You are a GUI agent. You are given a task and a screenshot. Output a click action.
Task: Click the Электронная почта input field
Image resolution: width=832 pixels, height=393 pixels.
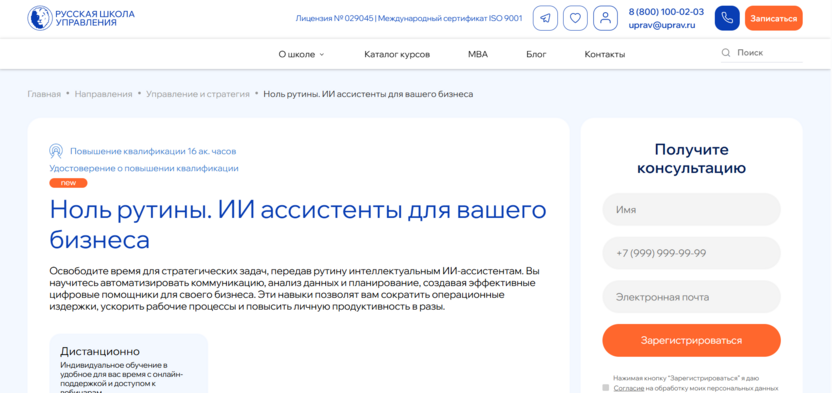[691, 297]
